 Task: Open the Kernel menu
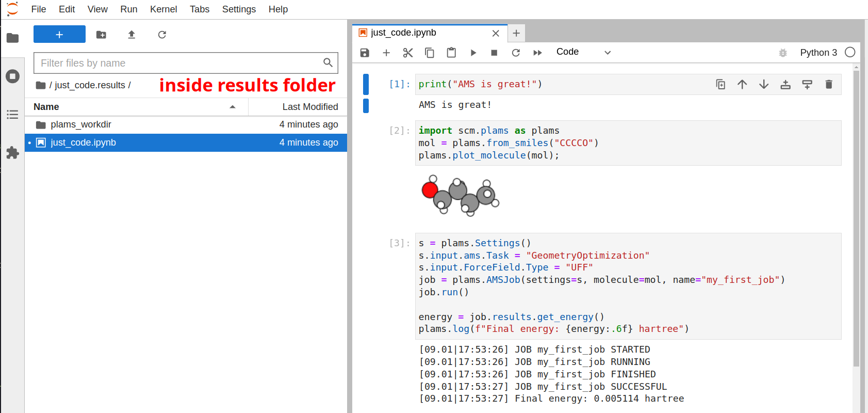[163, 9]
